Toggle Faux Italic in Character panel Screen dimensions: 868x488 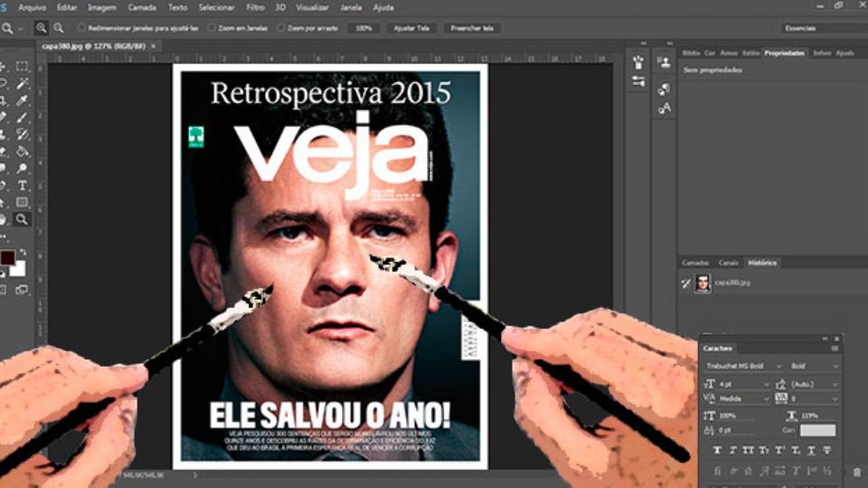click(733, 451)
